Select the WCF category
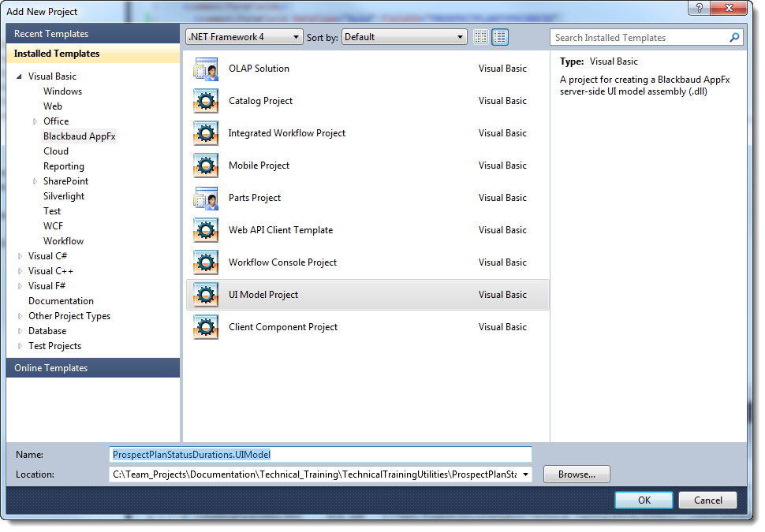Viewport: 765px width, 532px height. click(53, 226)
